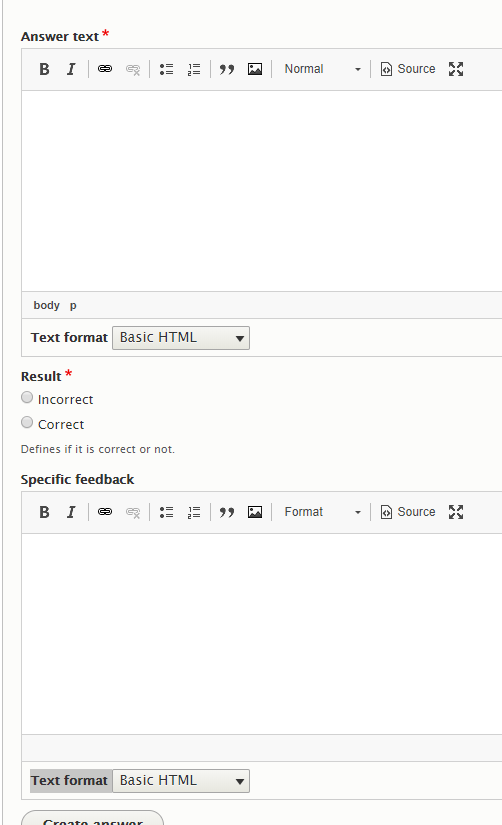This screenshot has height=825, width=502.
Task: Click inside the Answer text editing area
Action: pyautogui.click(x=262, y=191)
